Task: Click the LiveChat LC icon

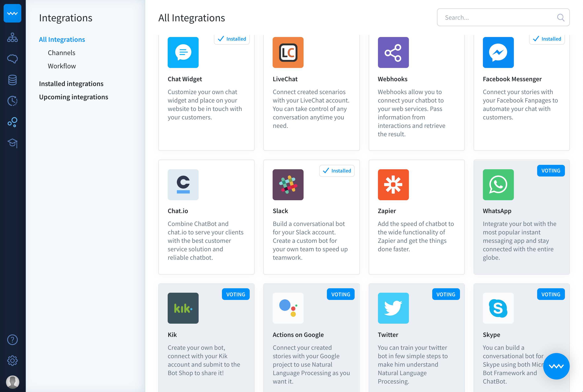Action: pos(288,52)
